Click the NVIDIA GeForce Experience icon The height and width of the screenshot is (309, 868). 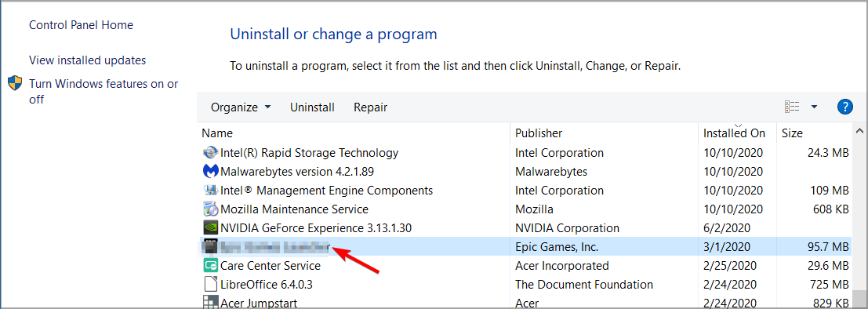pyautogui.click(x=210, y=227)
